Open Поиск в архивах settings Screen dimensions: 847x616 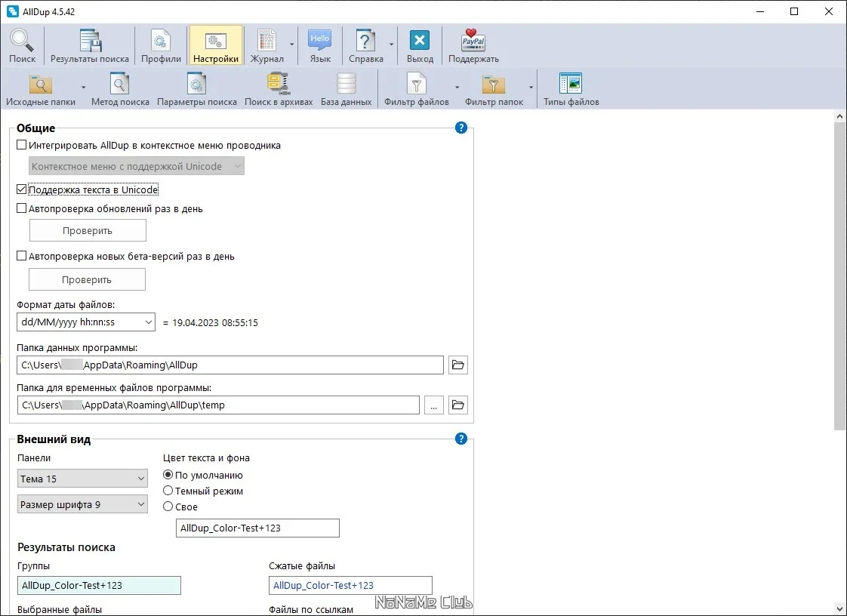pyautogui.click(x=279, y=89)
